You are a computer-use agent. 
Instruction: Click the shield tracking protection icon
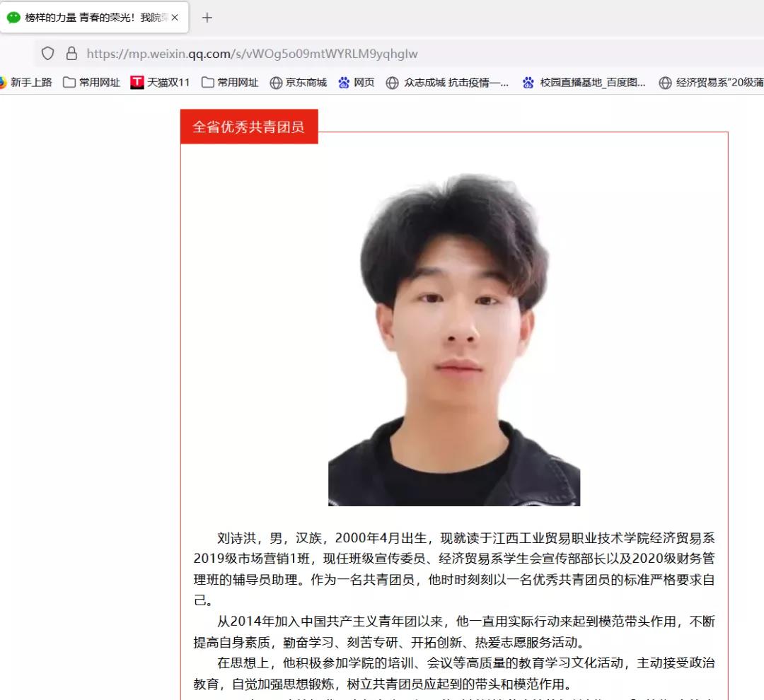(48, 53)
